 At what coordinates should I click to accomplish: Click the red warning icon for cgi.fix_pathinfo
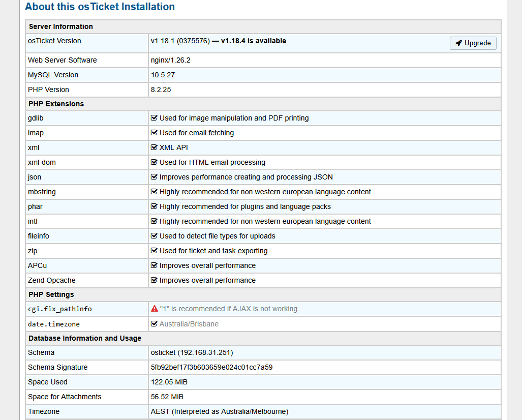(x=154, y=309)
